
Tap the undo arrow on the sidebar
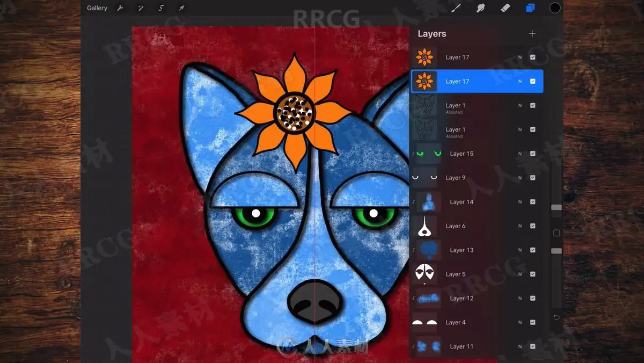[x=557, y=317]
